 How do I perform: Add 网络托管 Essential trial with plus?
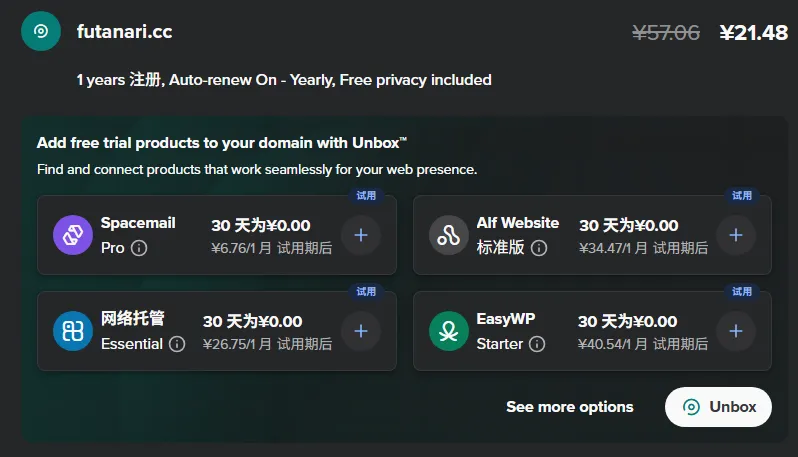[x=360, y=331]
